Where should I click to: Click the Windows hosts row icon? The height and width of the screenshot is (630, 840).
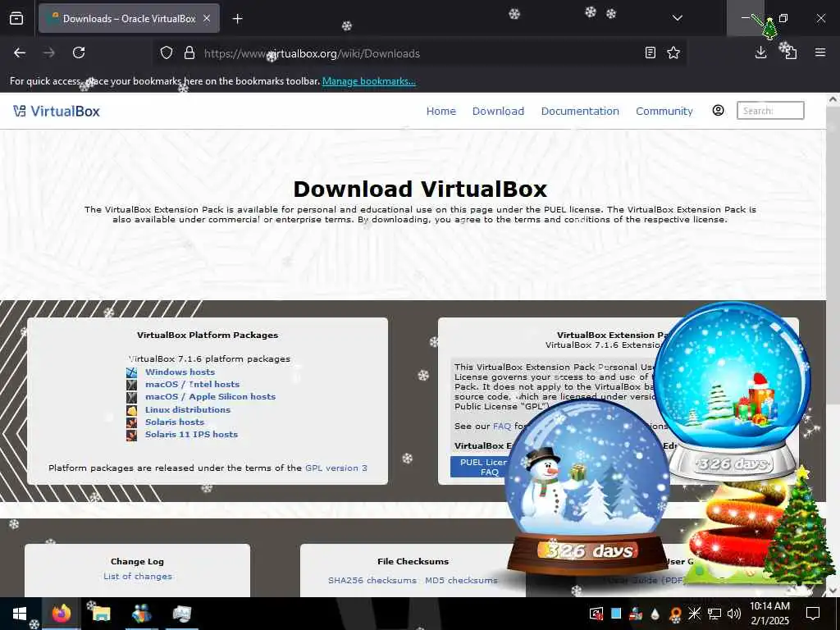coord(132,372)
